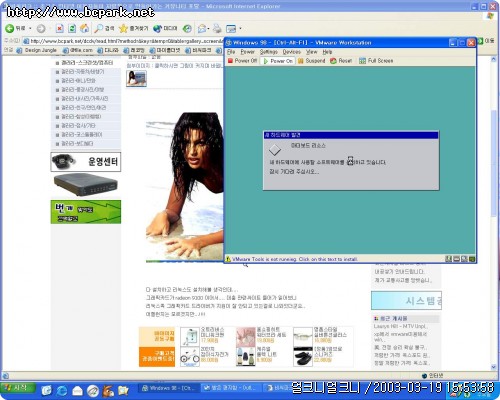Screen dimensions: 500x400
Task: Click Power On in VMware toolbar
Action: 278,61
